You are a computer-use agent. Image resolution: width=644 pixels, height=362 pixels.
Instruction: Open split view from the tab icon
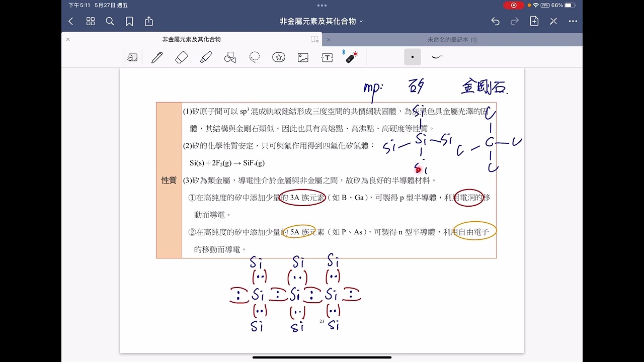coord(314,39)
